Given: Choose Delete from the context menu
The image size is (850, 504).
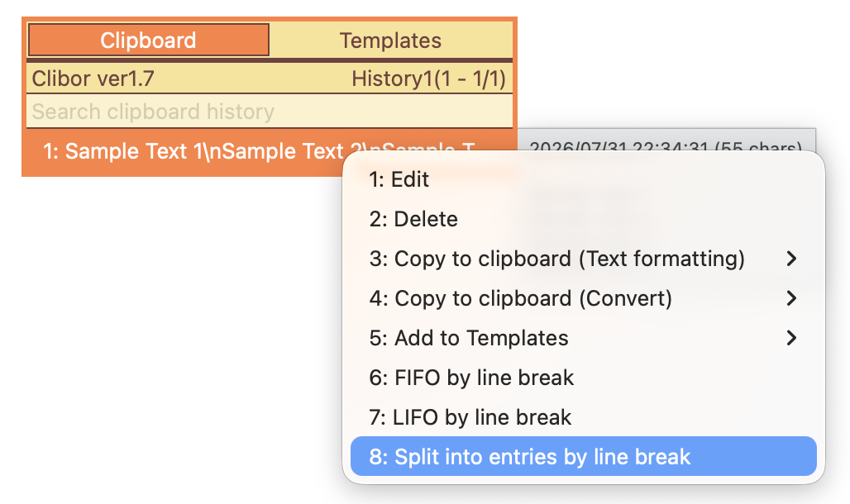Looking at the screenshot, I should pyautogui.click(x=583, y=219).
